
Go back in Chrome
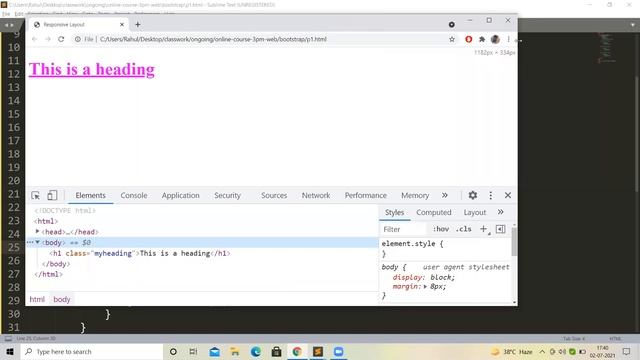[34, 39]
